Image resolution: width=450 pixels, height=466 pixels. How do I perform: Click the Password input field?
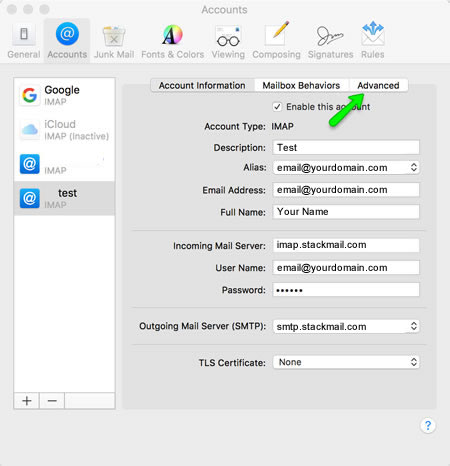(346, 290)
